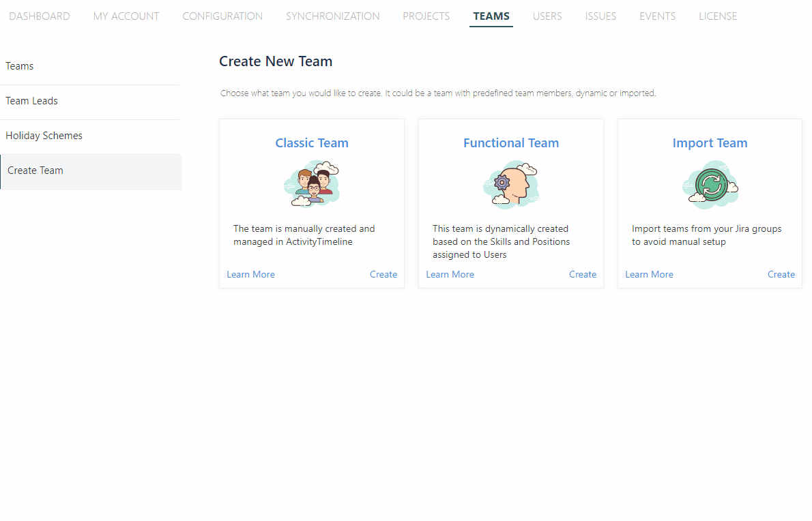812x521 pixels.
Task: Click the Import Team heading link
Action: [x=710, y=143]
